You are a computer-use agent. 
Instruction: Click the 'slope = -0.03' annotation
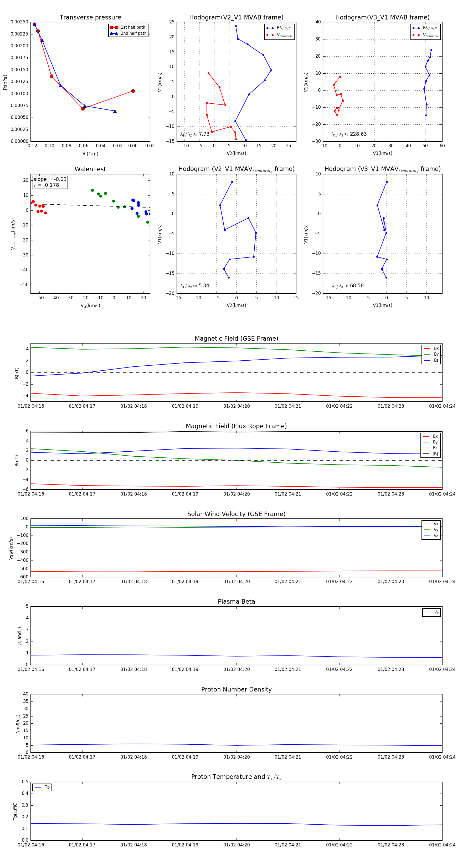pyautogui.click(x=50, y=179)
